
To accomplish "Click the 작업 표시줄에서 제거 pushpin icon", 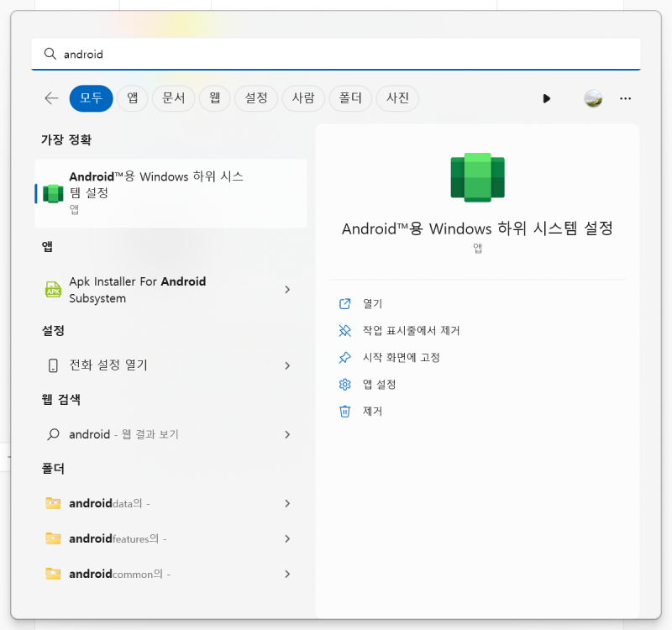I will pos(345,330).
